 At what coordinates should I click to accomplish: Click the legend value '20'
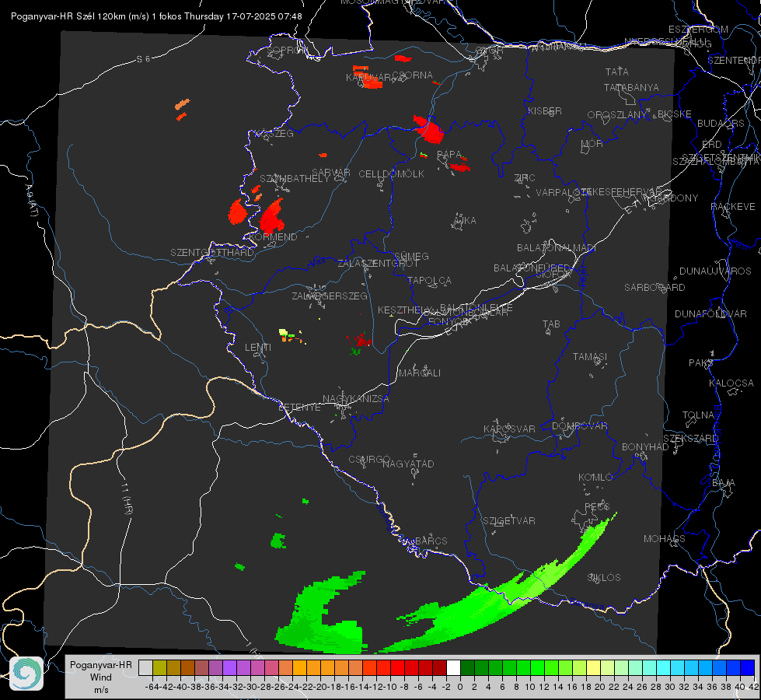point(600,687)
